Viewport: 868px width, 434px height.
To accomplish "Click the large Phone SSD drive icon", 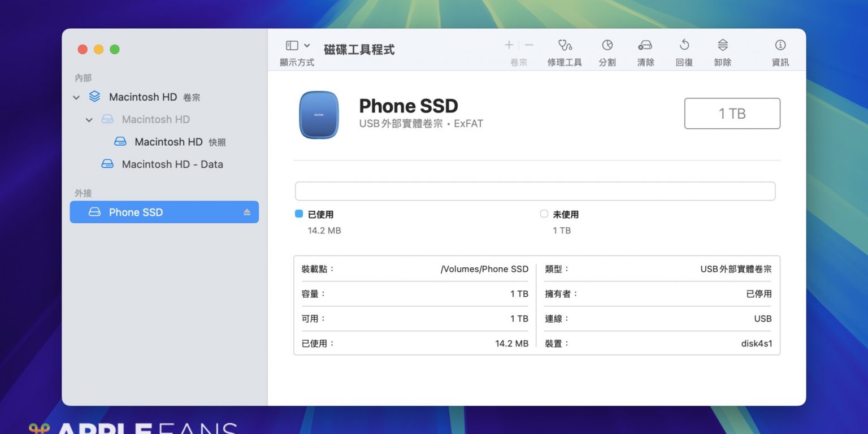I will (x=319, y=115).
